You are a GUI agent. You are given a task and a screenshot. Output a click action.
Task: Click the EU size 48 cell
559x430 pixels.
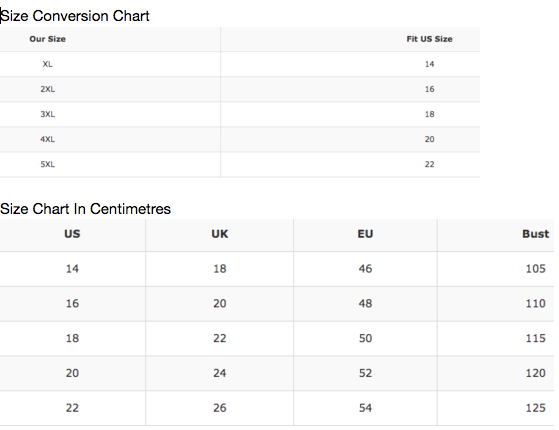pyautogui.click(x=365, y=303)
